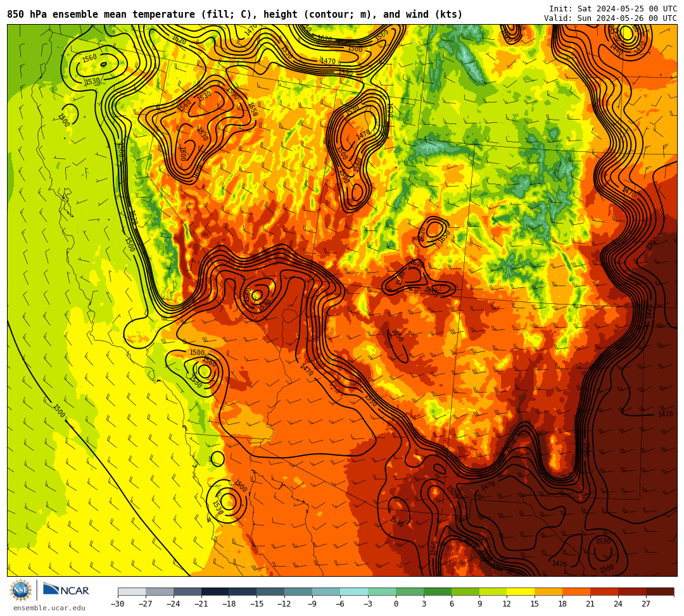Pick the lime swatch between 9 and 12

pos(493,591)
